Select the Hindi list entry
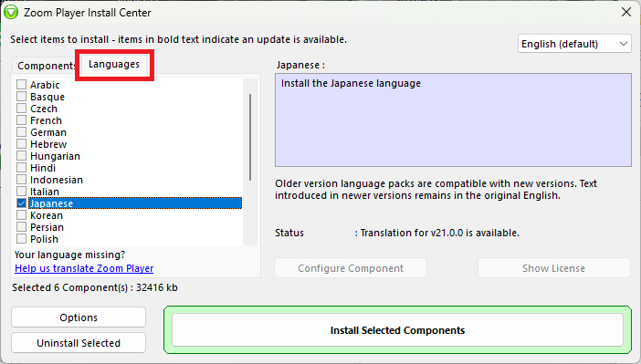 point(43,168)
